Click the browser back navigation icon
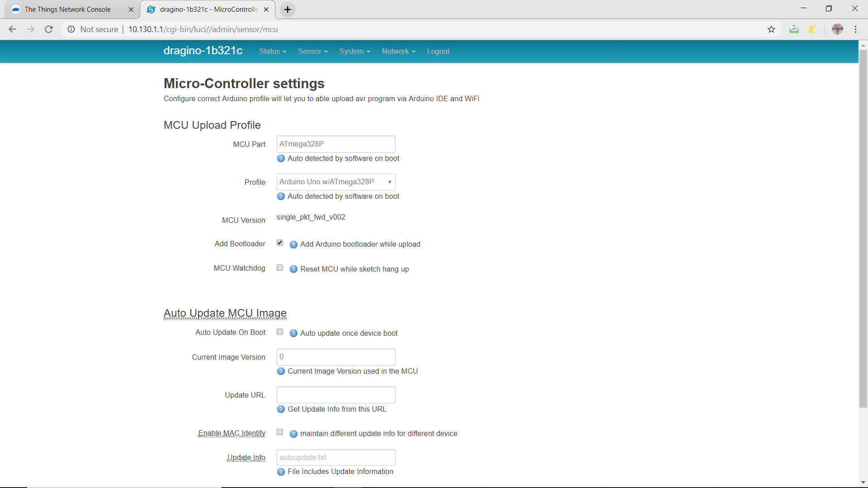Viewport: 868px width, 488px height. [x=12, y=28]
